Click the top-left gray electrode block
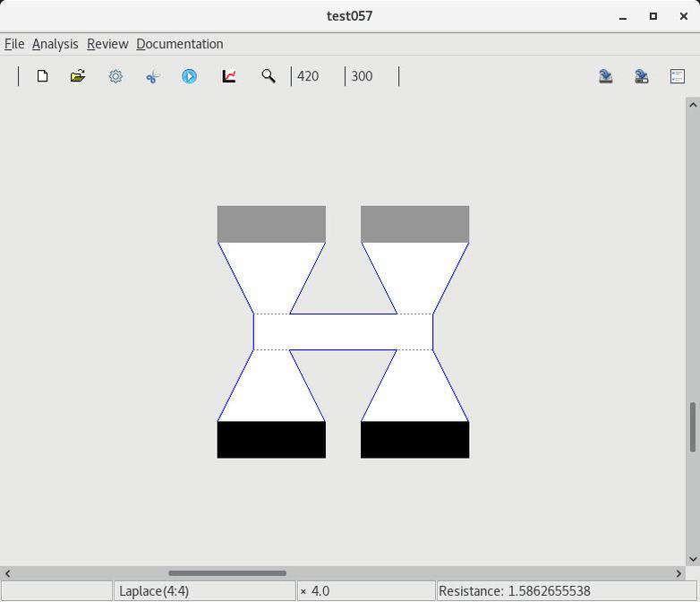 pyautogui.click(x=271, y=224)
